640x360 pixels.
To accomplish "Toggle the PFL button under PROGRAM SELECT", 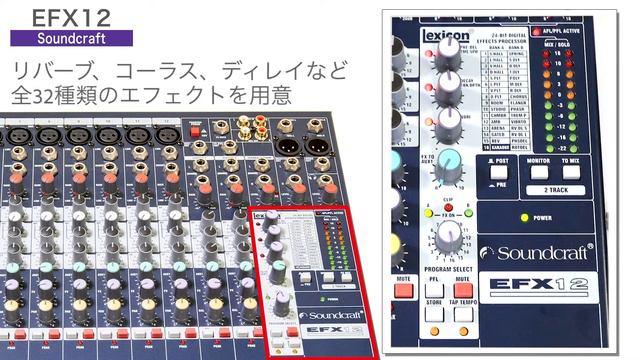I will [x=434, y=290].
